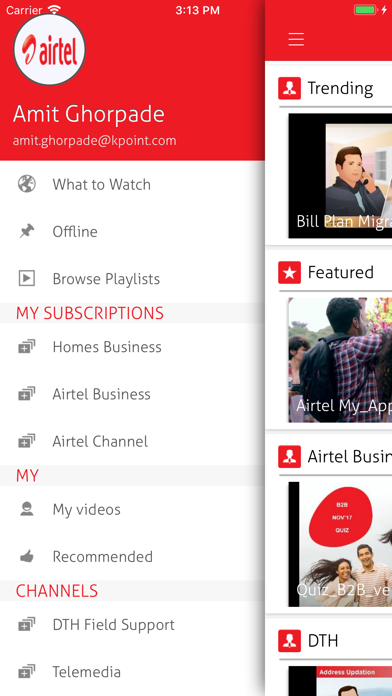This screenshot has height=696, width=392.
Task: Click the thumbs-up icon beside Recommended
Action: [27, 556]
